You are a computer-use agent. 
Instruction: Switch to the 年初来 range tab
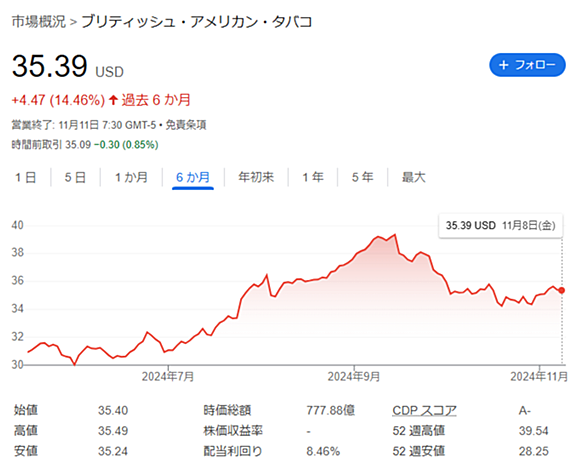click(x=256, y=177)
